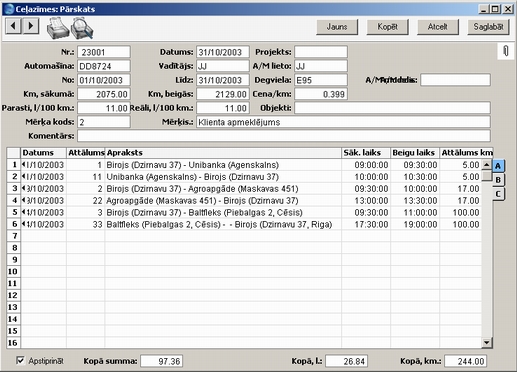517x372 pixels.
Task: Select row 4 Agroapgāde - Birojs description
Action: click(x=223, y=201)
